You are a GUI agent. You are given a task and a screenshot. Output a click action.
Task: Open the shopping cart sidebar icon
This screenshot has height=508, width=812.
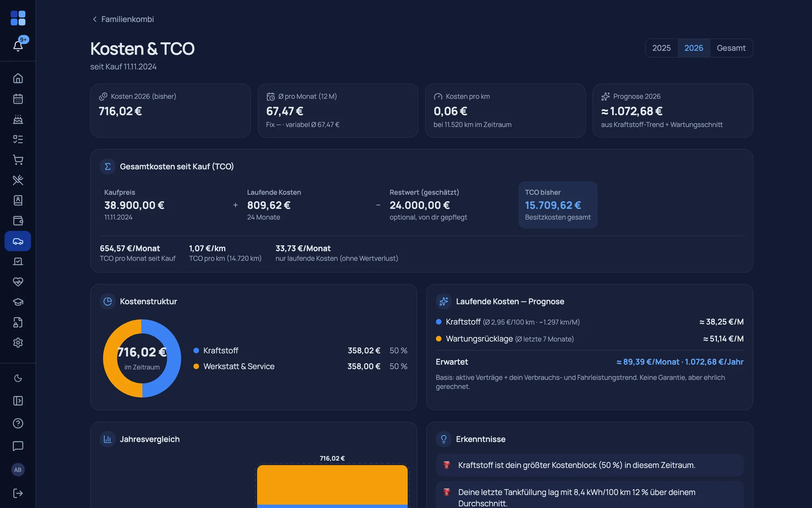[18, 160]
